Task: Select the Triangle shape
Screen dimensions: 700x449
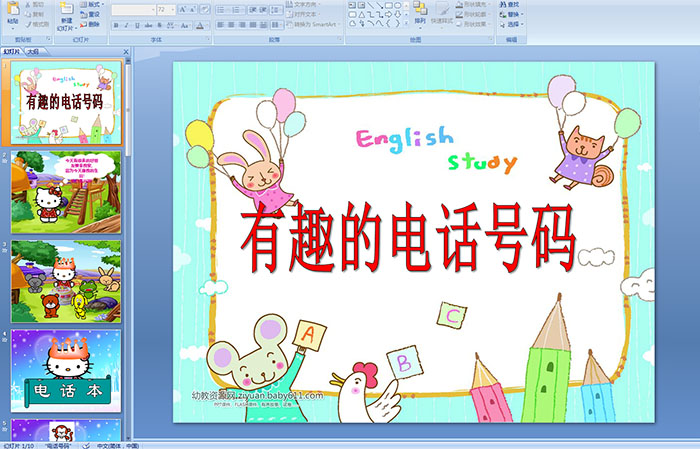Action: (362, 14)
